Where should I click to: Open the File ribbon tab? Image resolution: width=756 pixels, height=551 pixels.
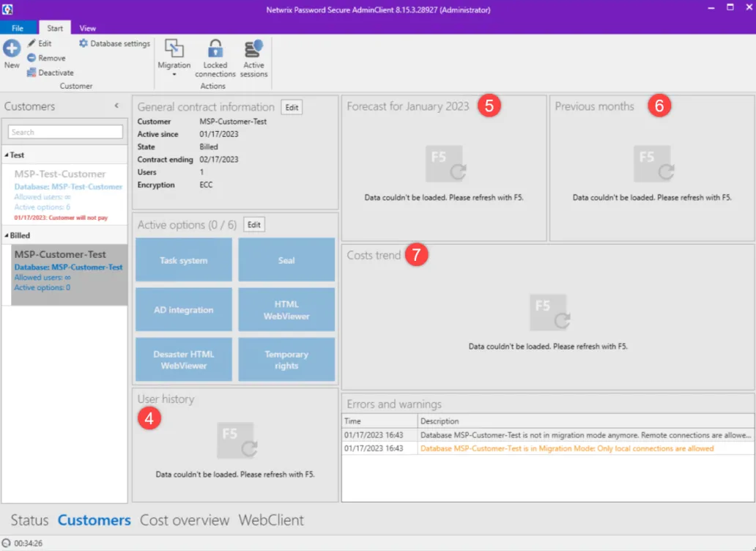tap(18, 28)
